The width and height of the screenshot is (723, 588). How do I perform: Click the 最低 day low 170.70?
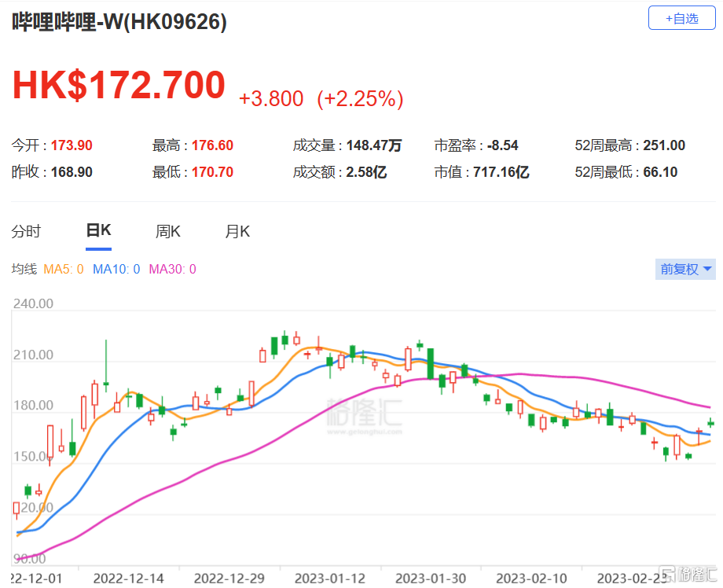(x=212, y=172)
